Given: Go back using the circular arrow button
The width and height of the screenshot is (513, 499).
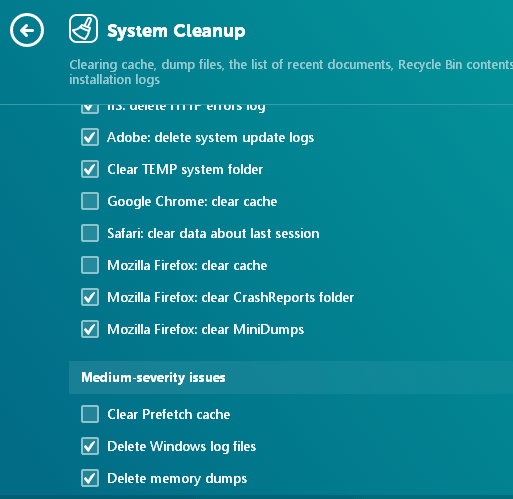Looking at the screenshot, I should pos(27,30).
